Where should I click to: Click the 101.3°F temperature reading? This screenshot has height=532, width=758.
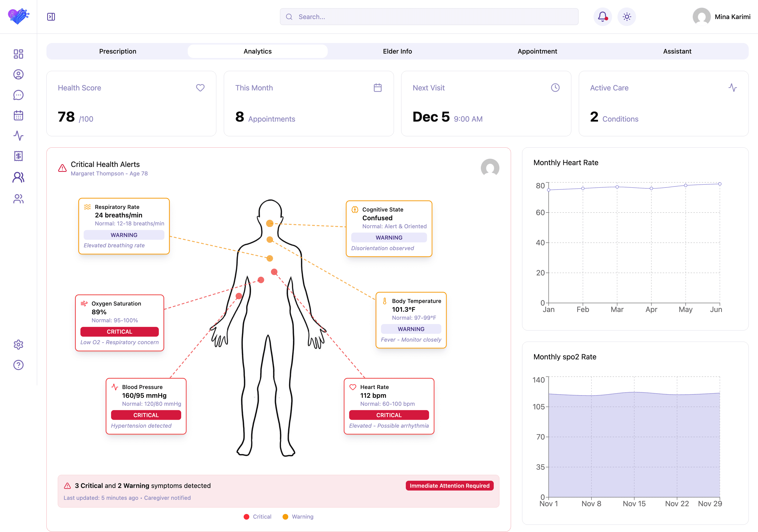tap(403, 310)
